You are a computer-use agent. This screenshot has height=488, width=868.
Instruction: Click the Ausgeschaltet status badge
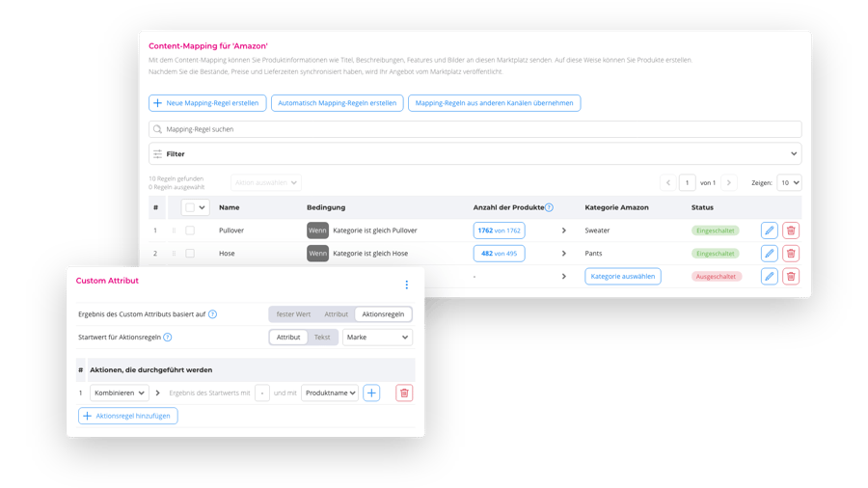pyautogui.click(x=716, y=276)
